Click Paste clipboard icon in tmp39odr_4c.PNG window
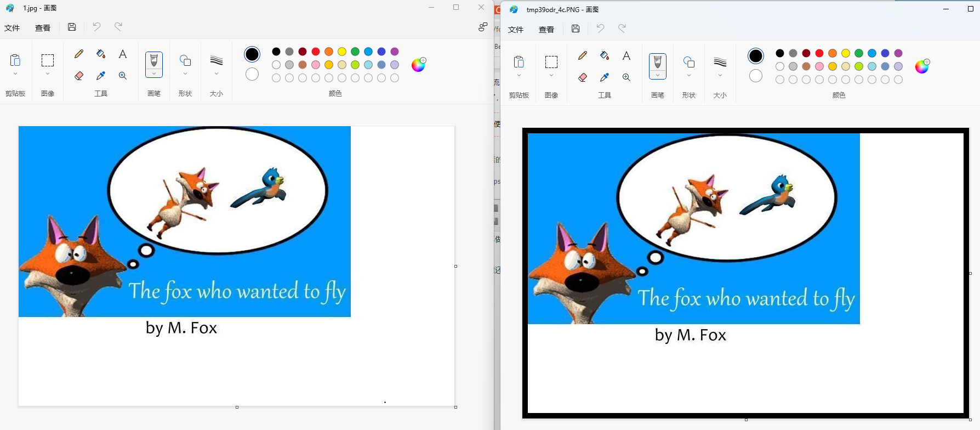 pos(519,61)
